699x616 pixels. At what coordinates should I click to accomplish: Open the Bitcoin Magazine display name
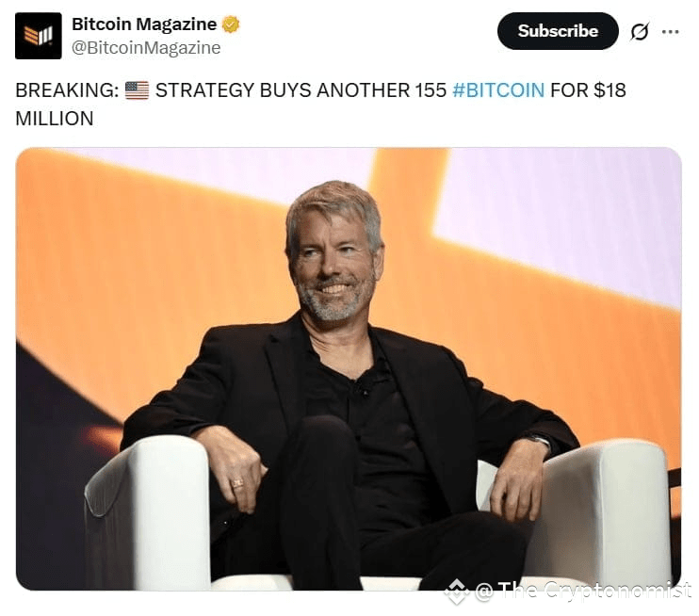(144, 24)
